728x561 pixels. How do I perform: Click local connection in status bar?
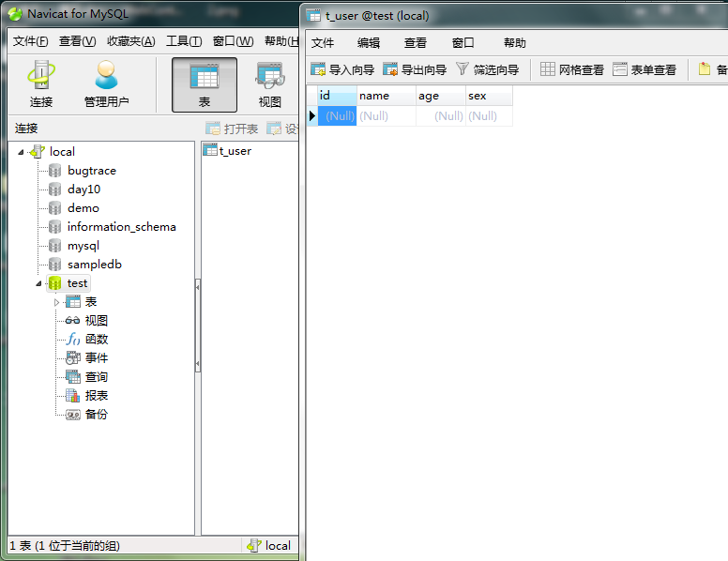(270, 545)
